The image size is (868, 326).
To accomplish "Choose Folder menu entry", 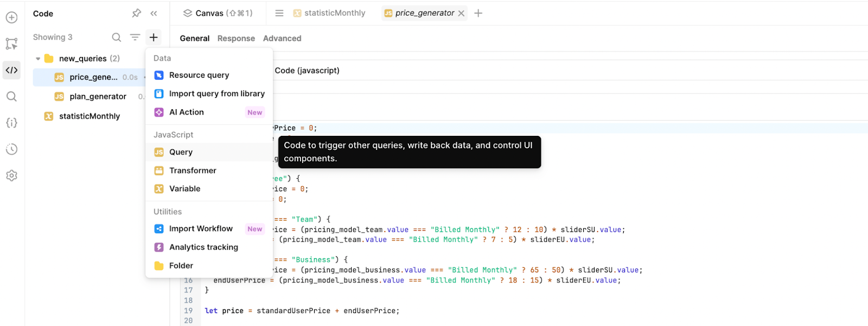I will tap(209, 266).
